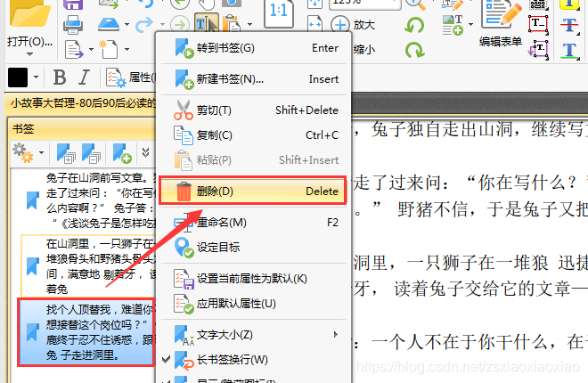
Task: Click the 缩小 zoom out label
Action: [364, 49]
